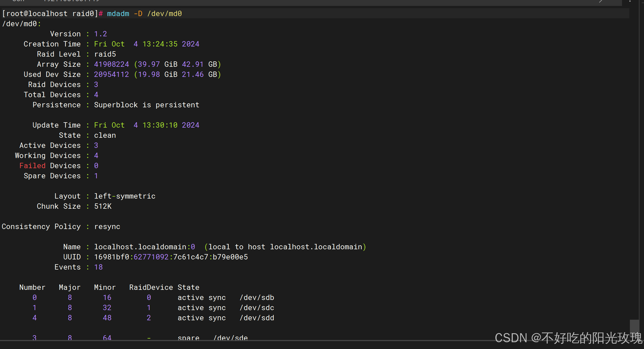Click the /dev/sdb device entry
The image size is (644, 349).
coord(257,297)
